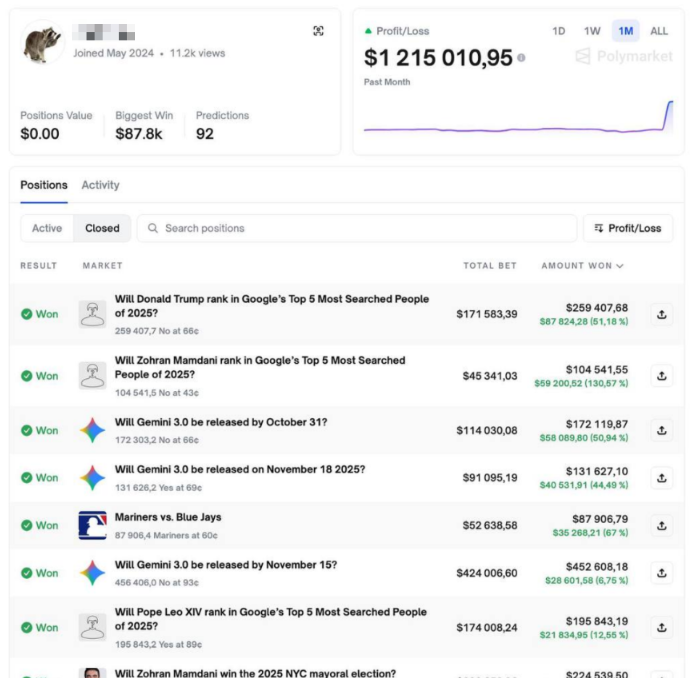
Task: Click the magnifier icon in search box
Action: pyautogui.click(x=153, y=228)
